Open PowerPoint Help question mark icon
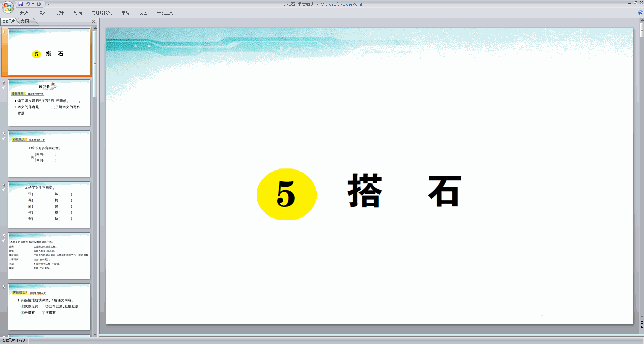This screenshot has height=344, width=644. click(x=641, y=13)
